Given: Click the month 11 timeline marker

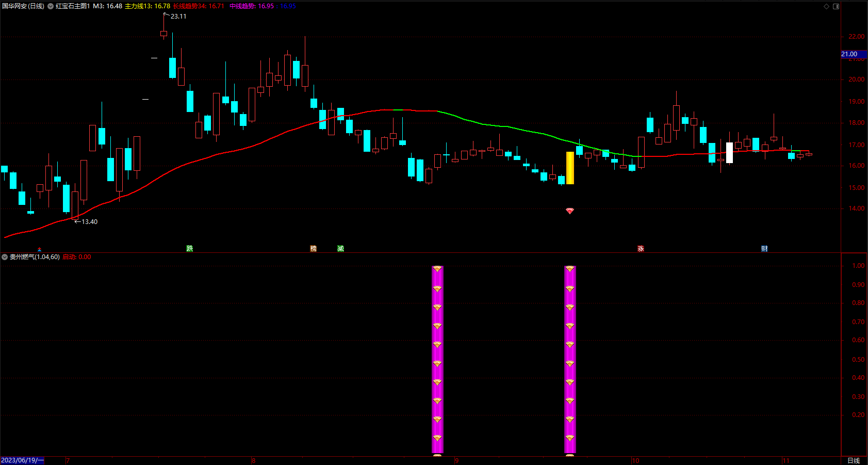Looking at the screenshot, I should [x=786, y=460].
